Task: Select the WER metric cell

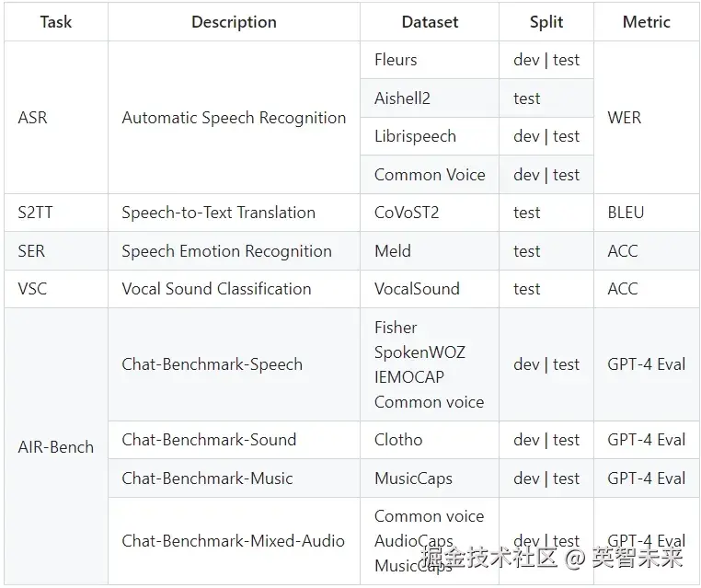Action: coord(625,118)
